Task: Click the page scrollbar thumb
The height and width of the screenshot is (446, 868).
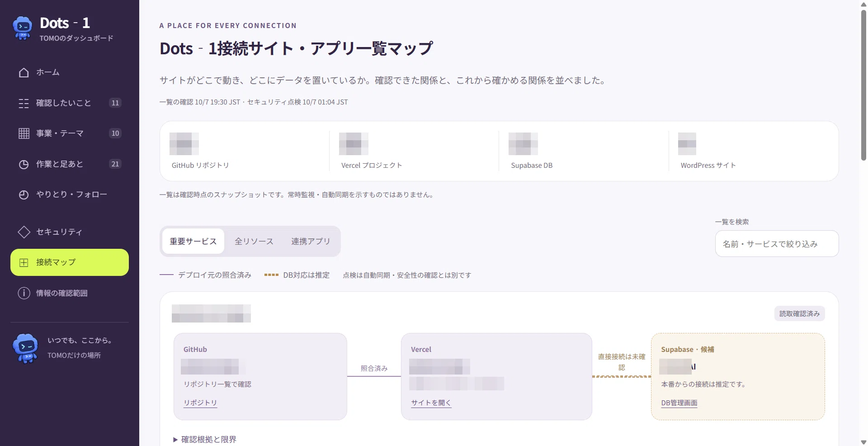Action: [x=863, y=85]
